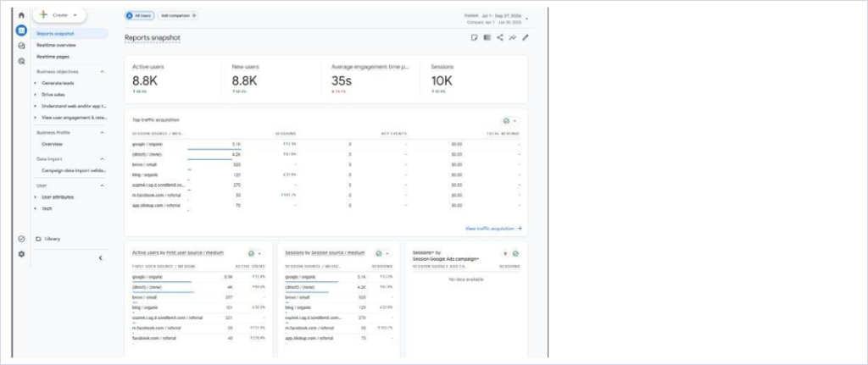
Task: Click the Top traffic acquisition card title
Action: 156,120
